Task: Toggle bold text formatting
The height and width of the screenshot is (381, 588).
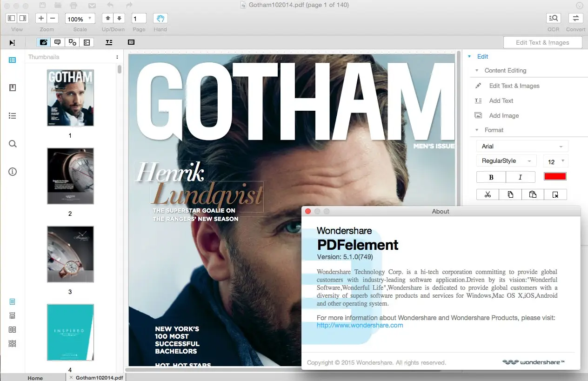Action: [x=491, y=177]
